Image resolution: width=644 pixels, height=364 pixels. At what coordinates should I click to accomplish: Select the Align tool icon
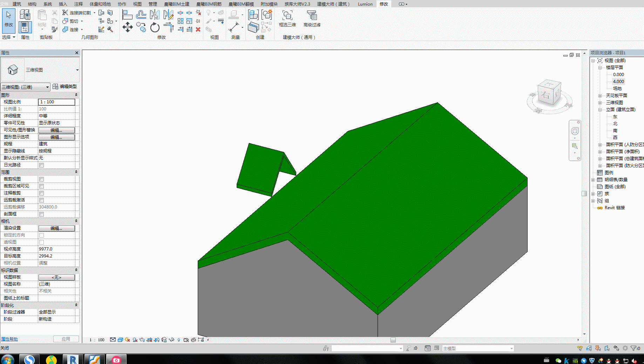(x=127, y=15)
